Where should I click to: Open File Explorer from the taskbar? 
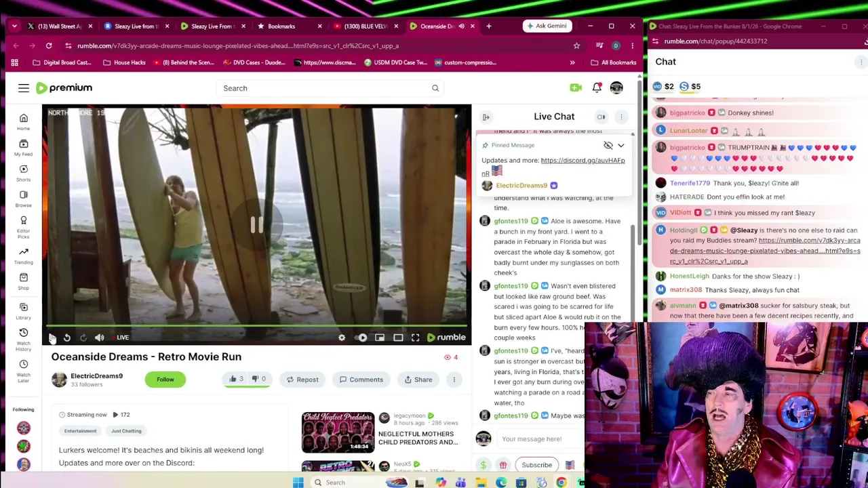(x=481, y=483)
